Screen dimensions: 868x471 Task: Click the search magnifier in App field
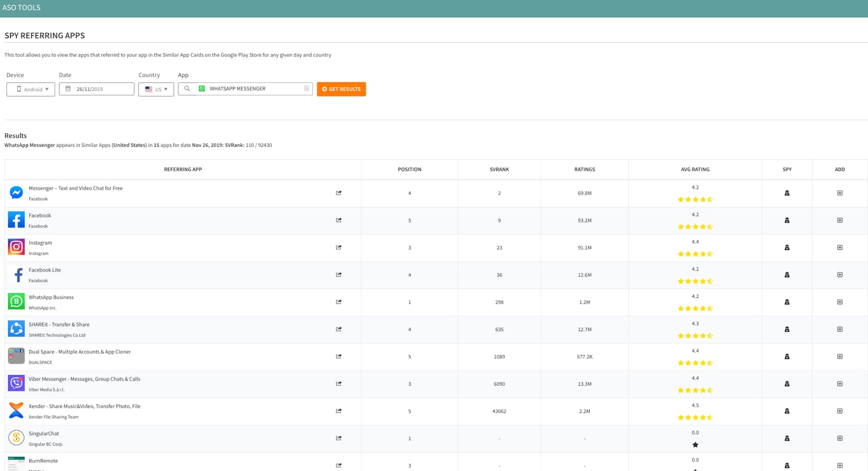coord(187,88)
